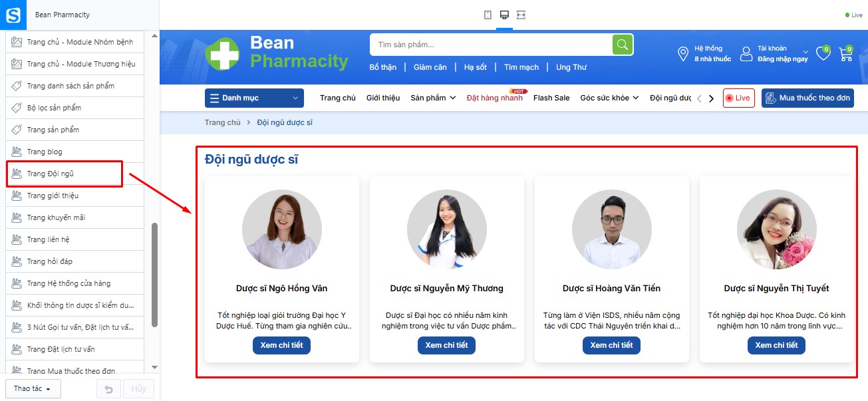
Task: Open the Đặt hàng nhanh menu item
Action: (x=495, y=98)
